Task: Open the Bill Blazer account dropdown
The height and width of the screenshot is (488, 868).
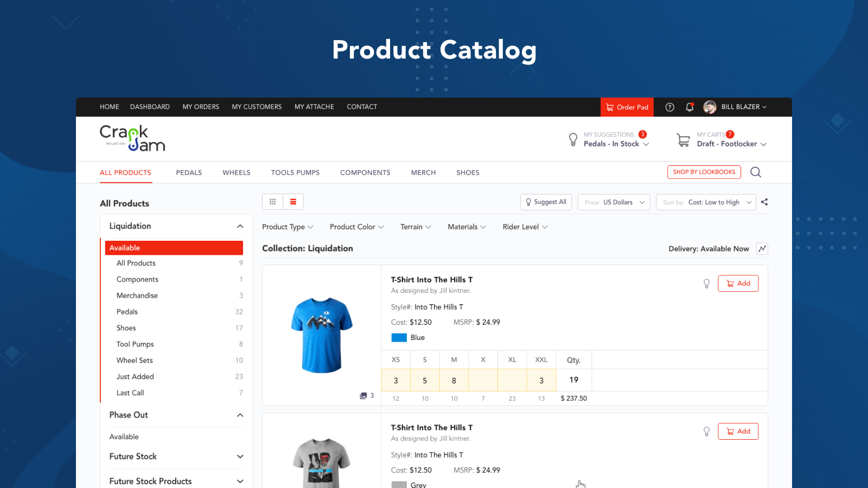Action: 744,107
